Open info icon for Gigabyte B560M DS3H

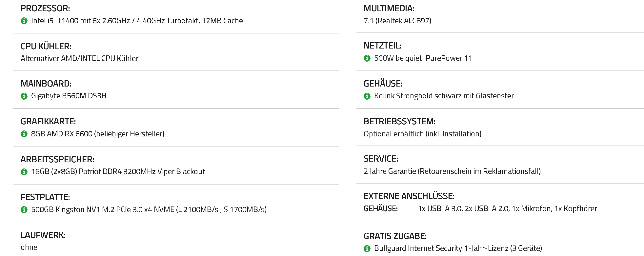(24, 96)
